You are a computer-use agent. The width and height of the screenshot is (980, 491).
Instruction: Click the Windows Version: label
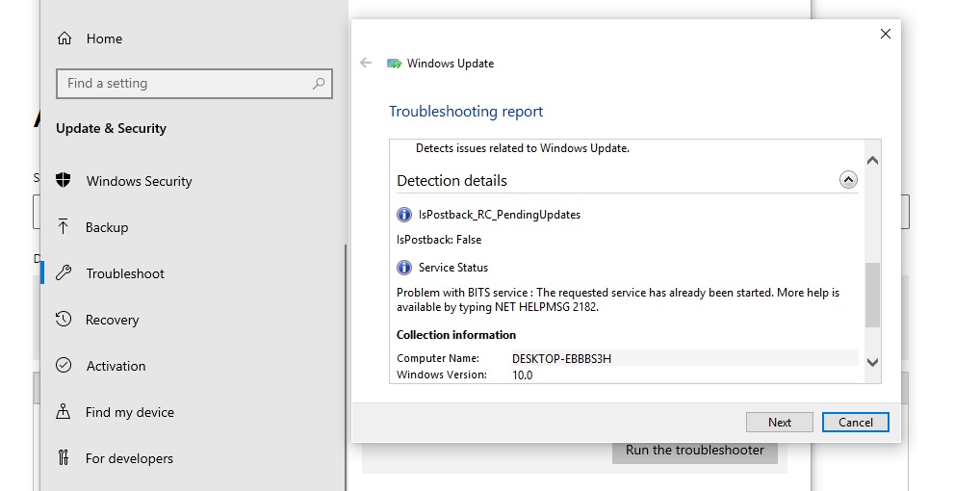click(x=441, y=375)
